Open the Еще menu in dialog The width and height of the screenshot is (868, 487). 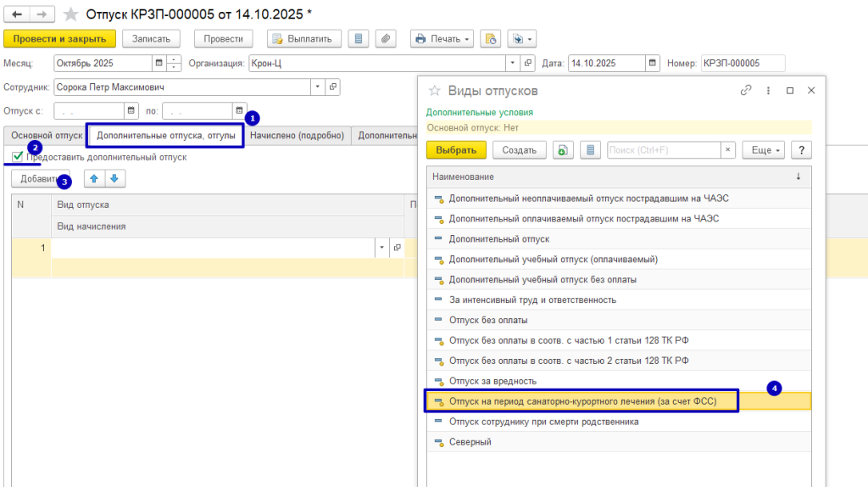(762, 150)
